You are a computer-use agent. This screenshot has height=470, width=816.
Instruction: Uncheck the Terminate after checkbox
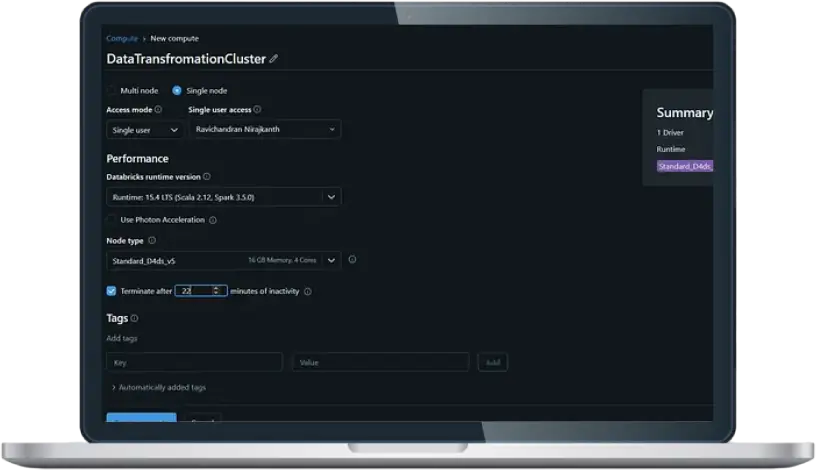(111, 291)
